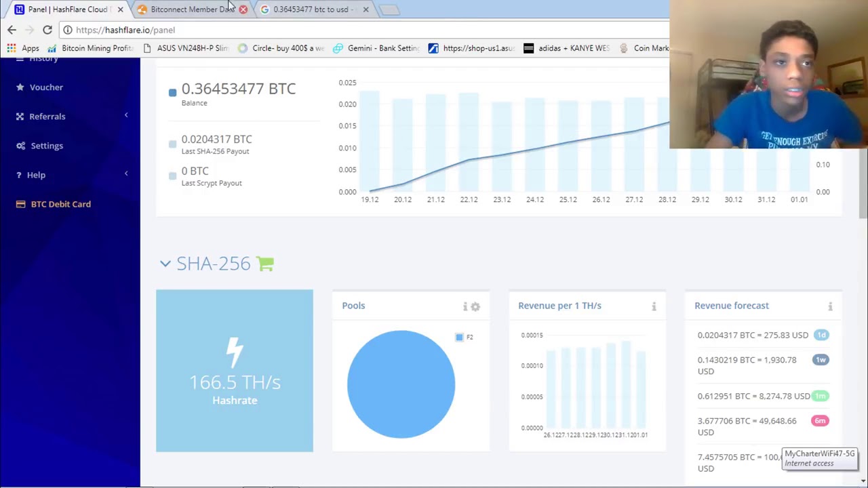The image size is (868, 488).
Task: Select the 6m forecast badge
Action: point(821,421)
